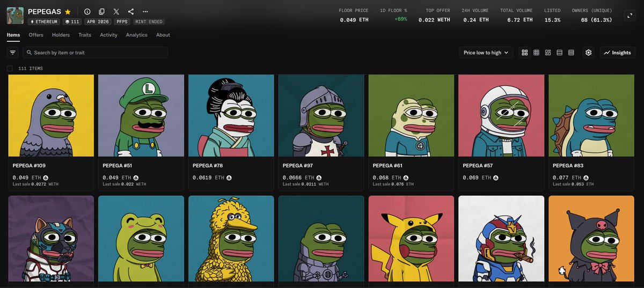Screen dimensions: 644x288
Task: Click the icon next to PEPEGA #51 price
Action: coord(136,178)
